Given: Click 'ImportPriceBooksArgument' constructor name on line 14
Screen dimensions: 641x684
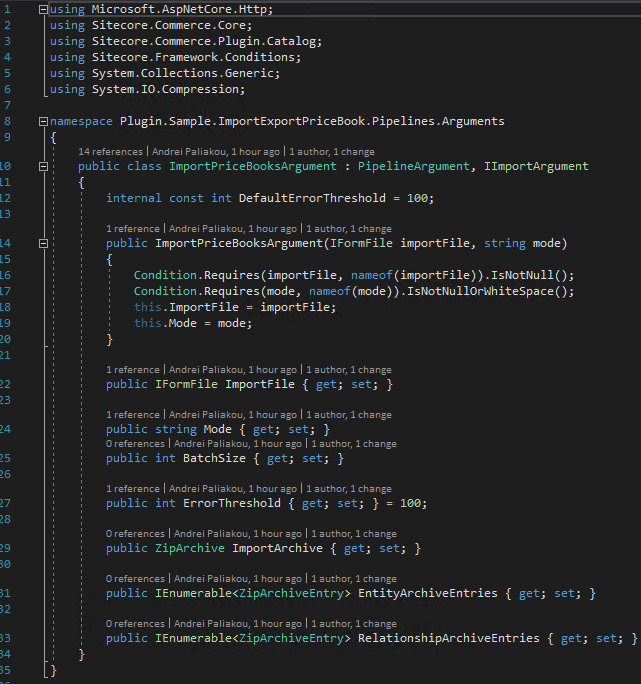Looking at the screenshot, I should coord(239,243).
